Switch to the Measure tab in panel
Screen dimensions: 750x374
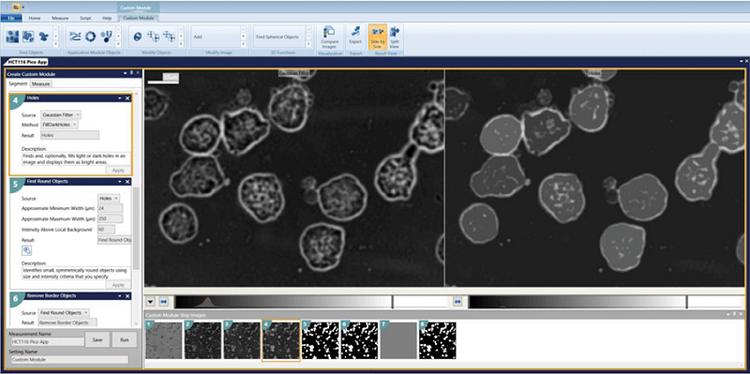[41, 84]
